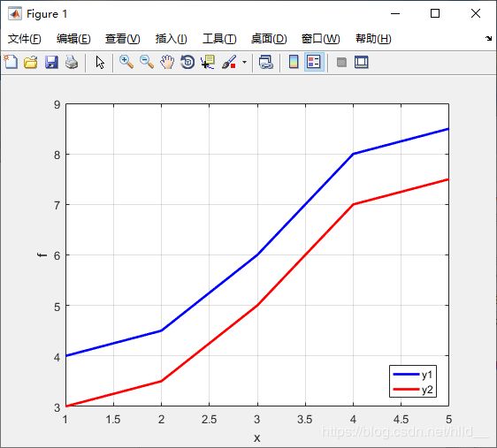Minimize the Figure 1 window
497x448 pixels.
point(395,13)
